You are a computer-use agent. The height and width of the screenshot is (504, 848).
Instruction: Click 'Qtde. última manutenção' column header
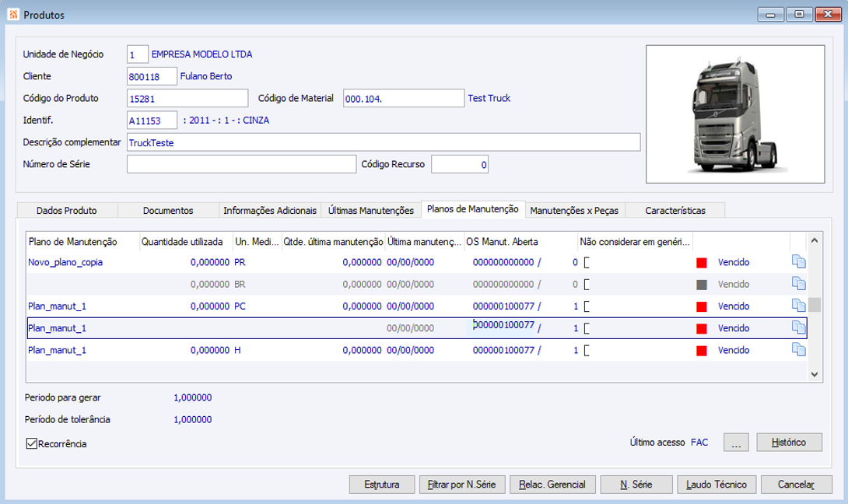(x=334, y=242)
